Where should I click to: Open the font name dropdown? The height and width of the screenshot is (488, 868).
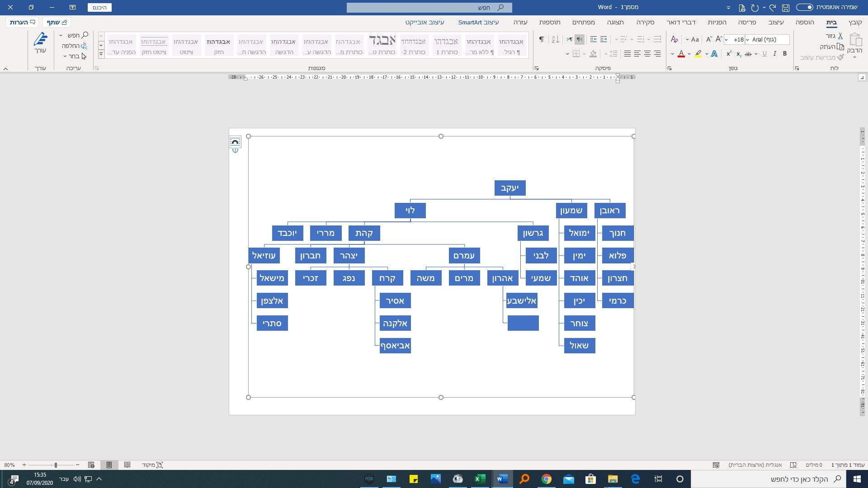pyautogui.click(x=747, y=40)
